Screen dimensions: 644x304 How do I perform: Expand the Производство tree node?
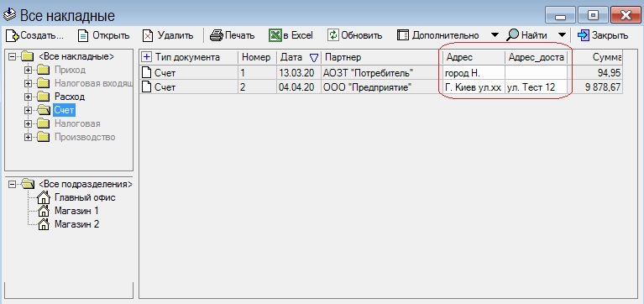pyautogui.click(x=28, y=137)
